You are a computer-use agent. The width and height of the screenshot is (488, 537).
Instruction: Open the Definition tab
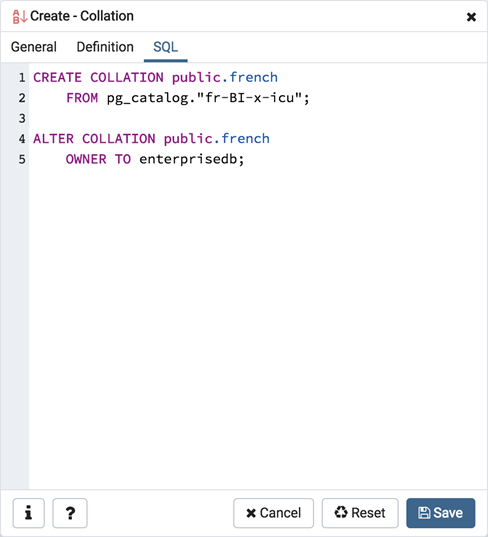click(x=105, y=47)
